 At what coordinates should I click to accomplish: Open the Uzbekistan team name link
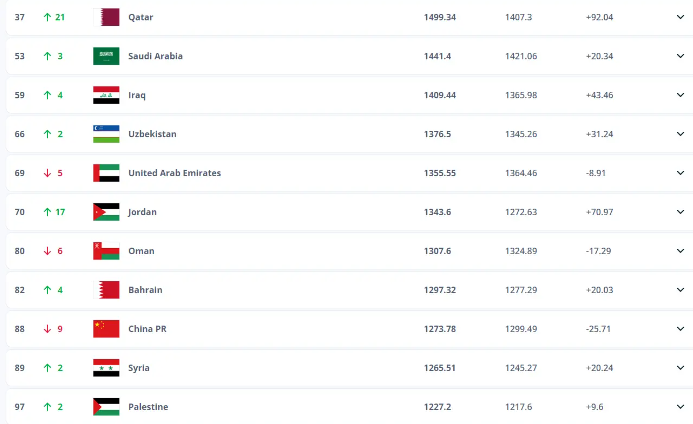tap(152, 134)
